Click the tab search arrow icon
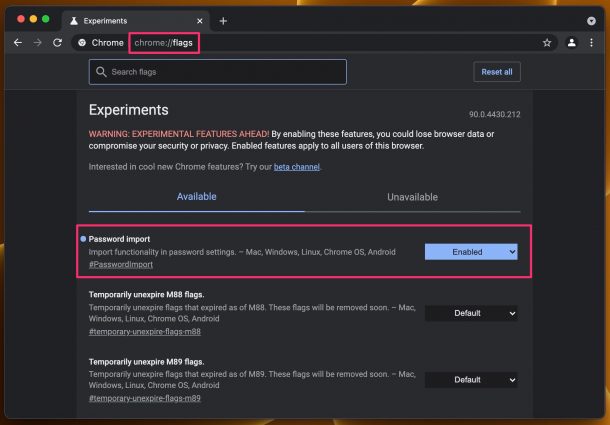This screenshot has width=610, height=425. 591,21
